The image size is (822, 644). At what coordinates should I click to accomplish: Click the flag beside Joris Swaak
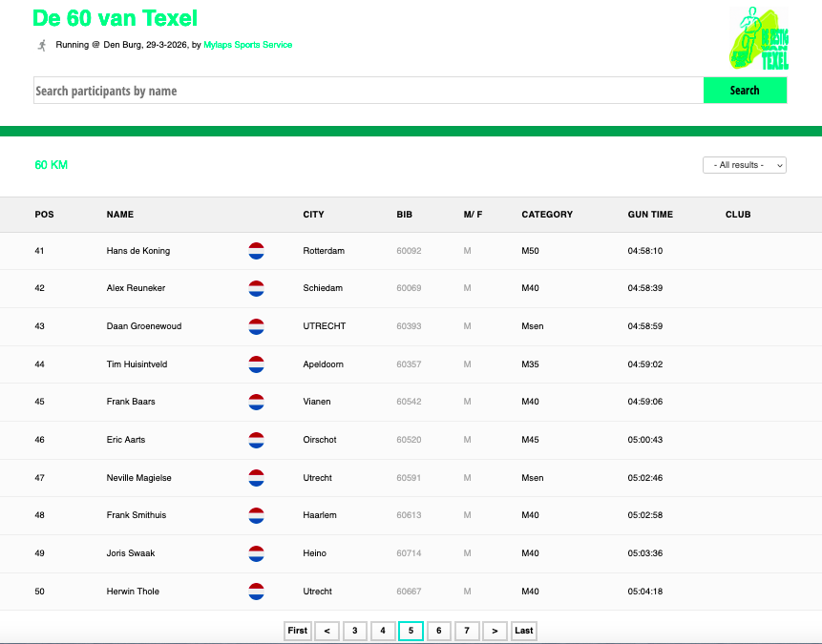coord(256,553)
